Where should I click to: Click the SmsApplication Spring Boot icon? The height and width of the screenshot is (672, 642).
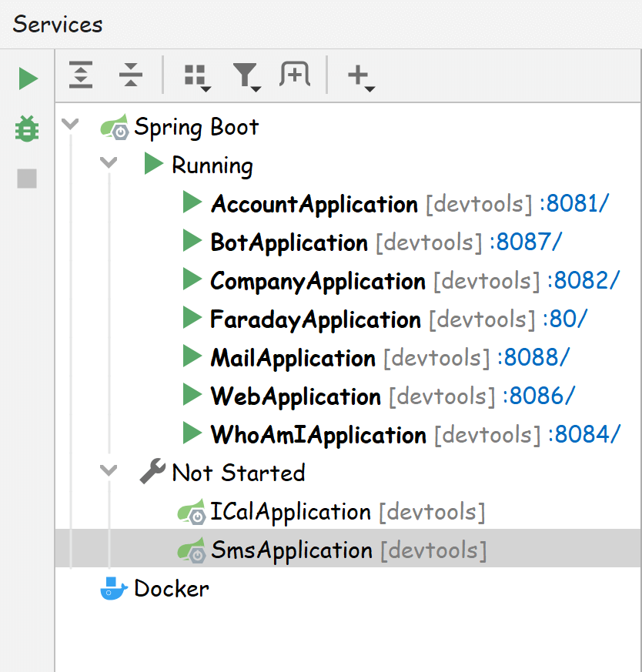click(191, 550)
